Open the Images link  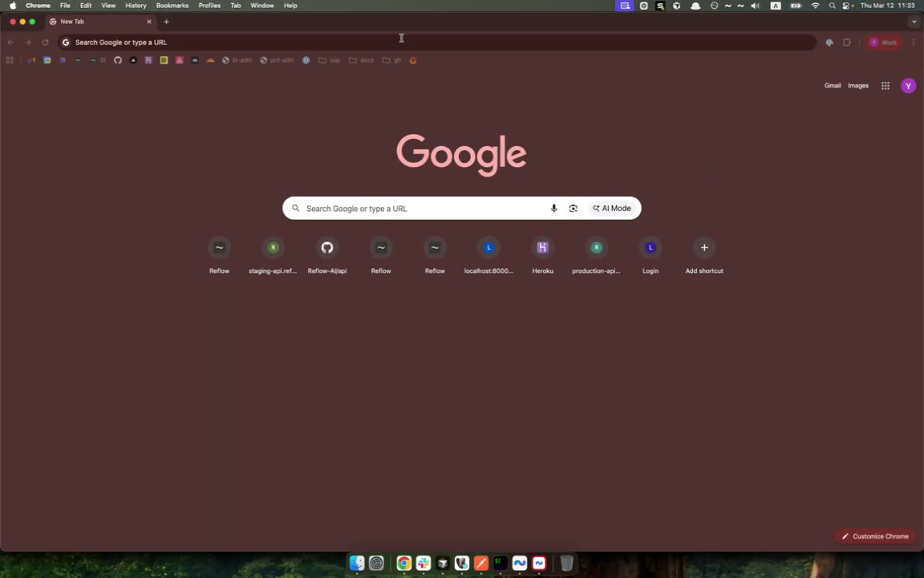pos(858,86)
